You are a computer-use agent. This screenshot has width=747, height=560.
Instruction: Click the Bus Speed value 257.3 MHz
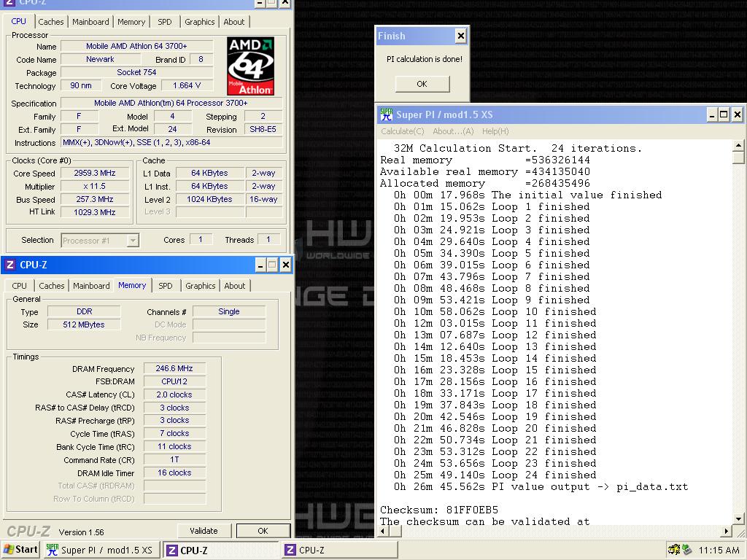(95, 199)
